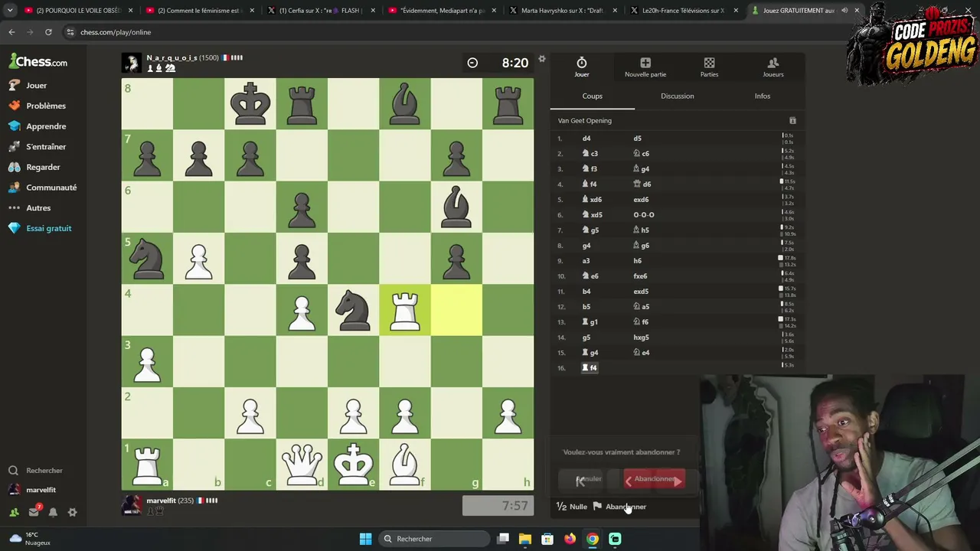This screenshot has height=551, width=980.
Task: Click move 16 f4 in the move list
Action: [x=590, y=368]
